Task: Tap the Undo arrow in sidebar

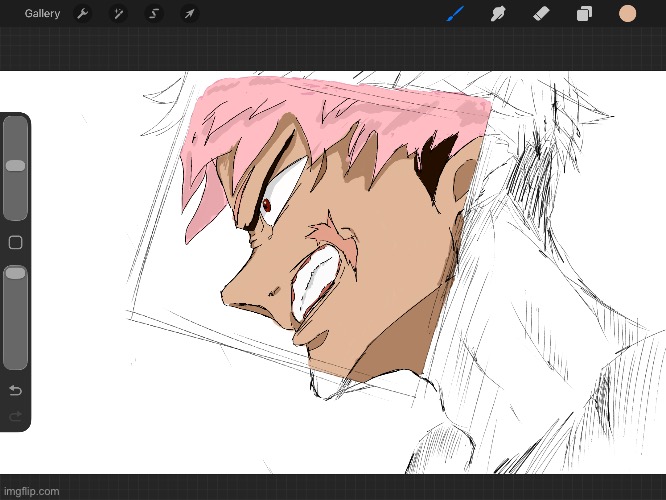Action: [x=15, y=390]
